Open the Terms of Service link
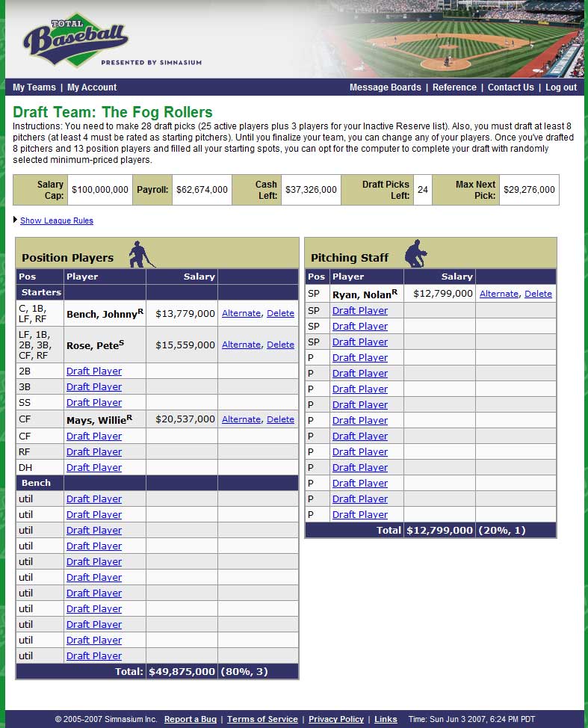 click(x=262, y=719)
